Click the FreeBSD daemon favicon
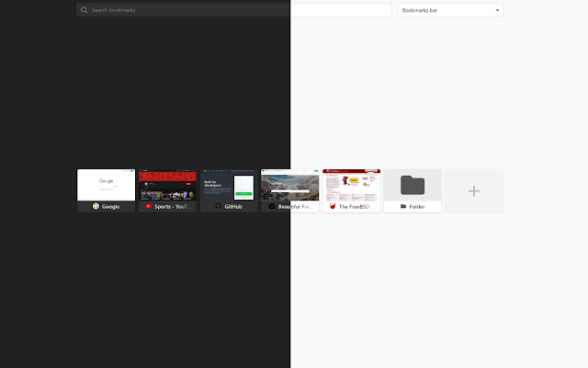Viewport: 588px width, 368px height. pos(333,206)
